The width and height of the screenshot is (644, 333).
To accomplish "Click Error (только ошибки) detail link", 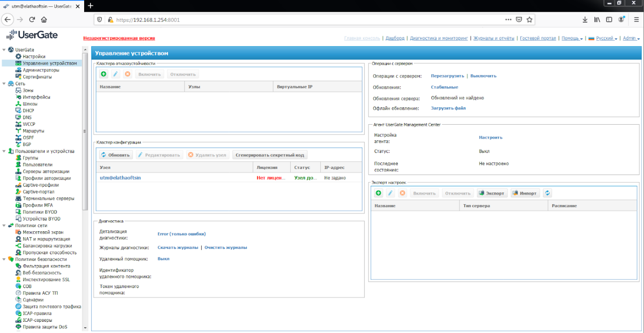I will (181, 234).
